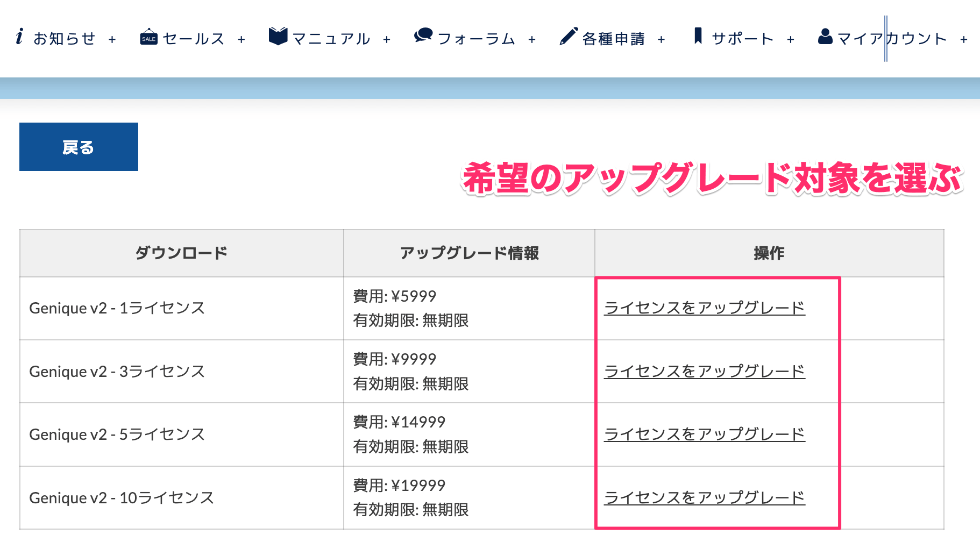
Task: Open the マニュアル menu item
Action: point(331,39)
